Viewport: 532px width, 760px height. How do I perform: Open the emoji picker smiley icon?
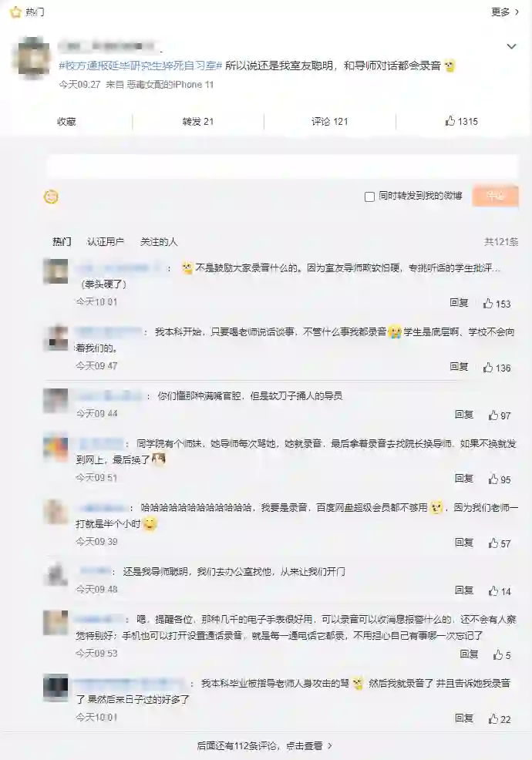click(51, 197)
